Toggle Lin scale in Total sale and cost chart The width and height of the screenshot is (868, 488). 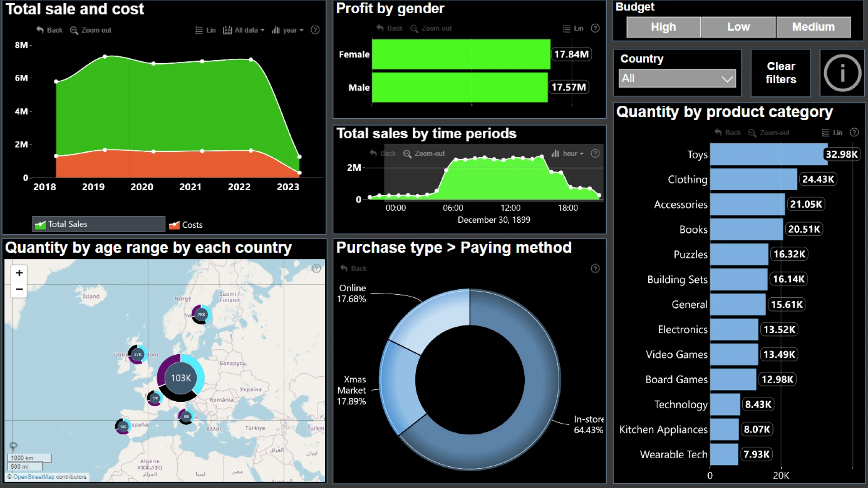[x=205, y=30]
